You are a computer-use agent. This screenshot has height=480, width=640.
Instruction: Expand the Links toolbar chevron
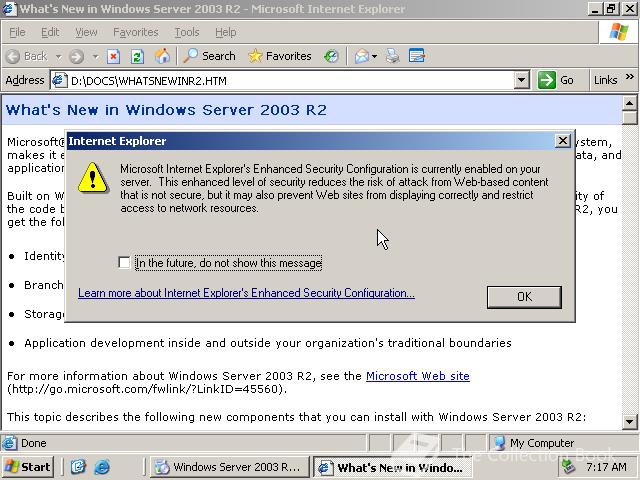[629, 77]
